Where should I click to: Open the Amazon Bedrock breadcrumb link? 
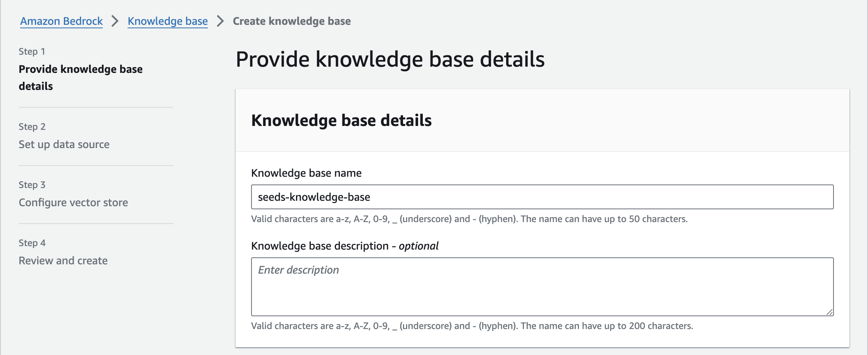tap(61, 21)
